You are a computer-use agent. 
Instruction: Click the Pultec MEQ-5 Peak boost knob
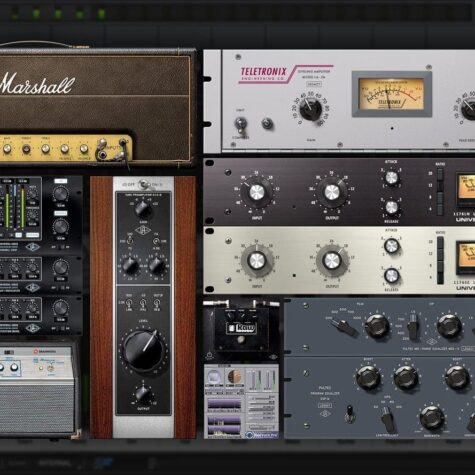point(377,326)
